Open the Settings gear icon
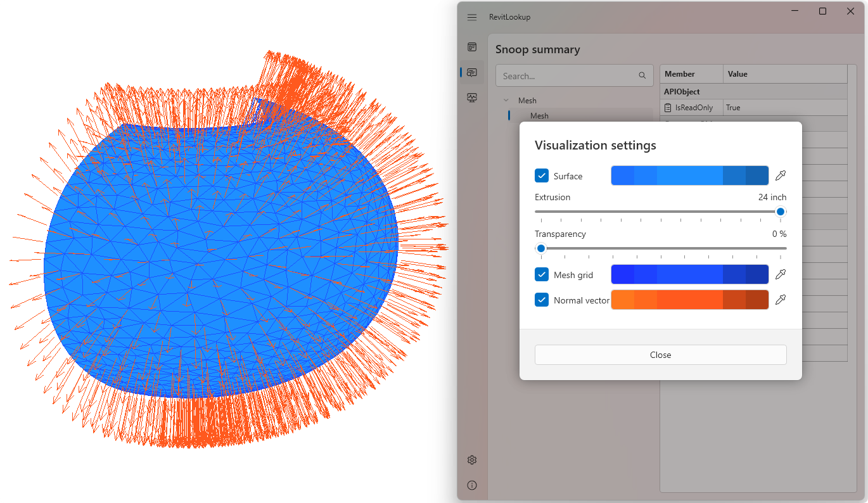 point(472,460)
